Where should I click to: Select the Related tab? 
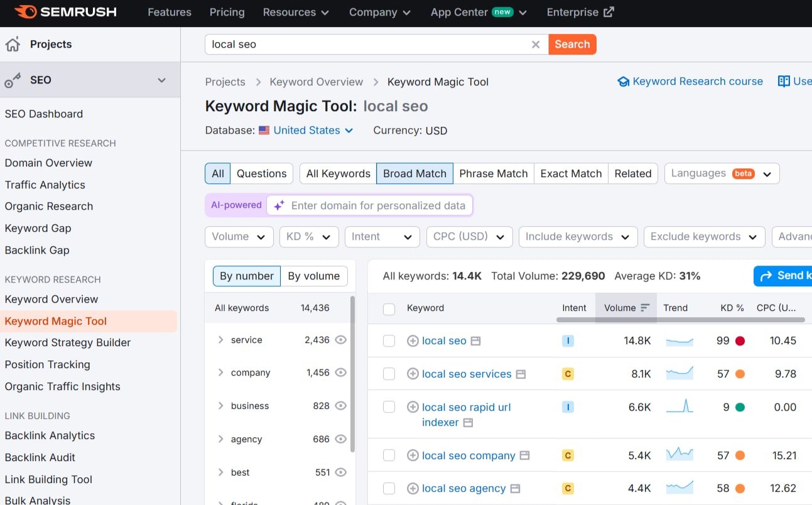click(x=633, y=174)
